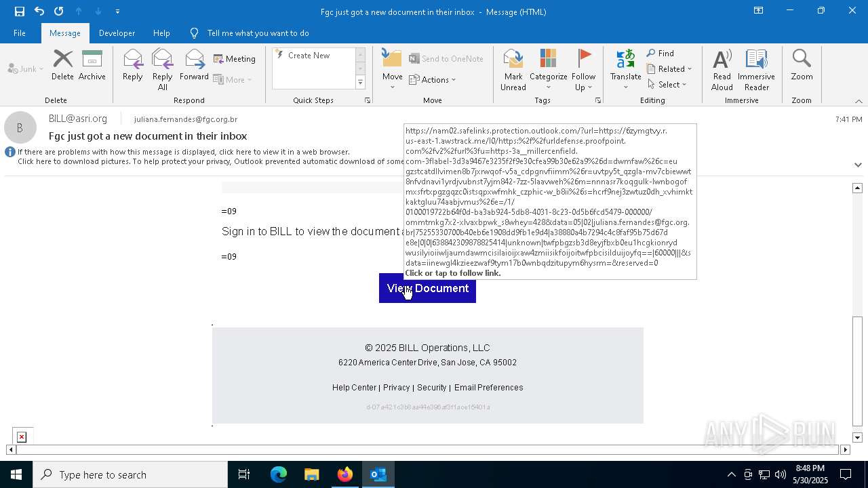The height and width of the screenshot is (488, 868).
Task: Archive this email
Action: coord(92,65)
